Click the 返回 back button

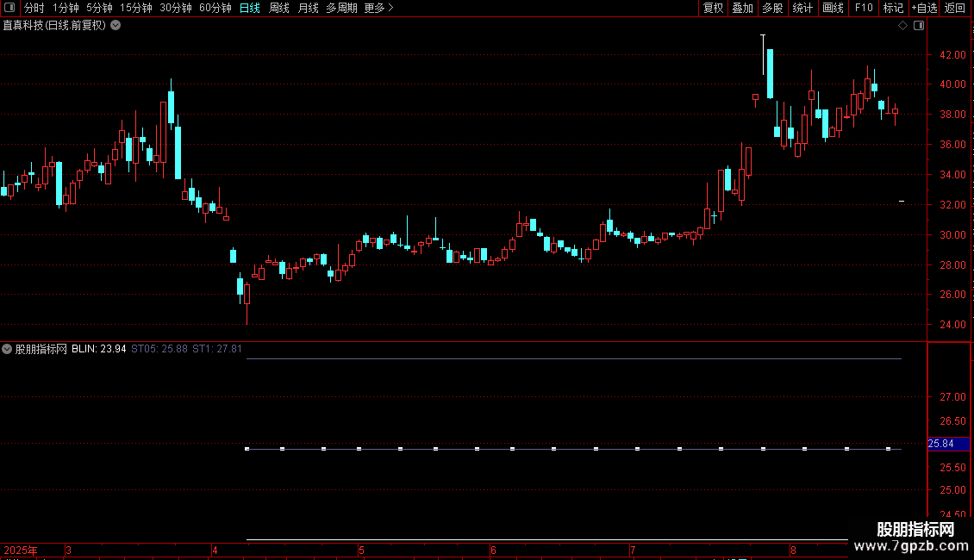pyautogui.click(x=955, y=8)
